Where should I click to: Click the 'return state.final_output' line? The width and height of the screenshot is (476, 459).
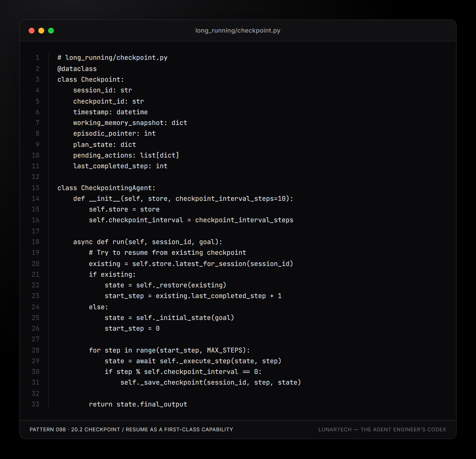pos(138,404)
